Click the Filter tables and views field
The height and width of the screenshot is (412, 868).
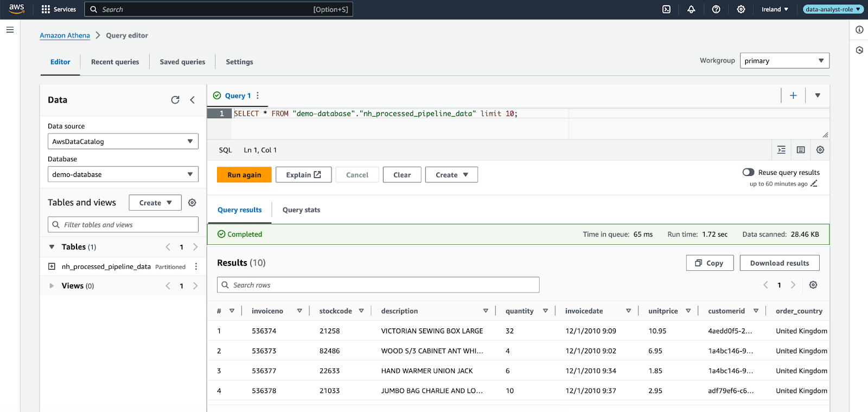pyautogui.click(x=123, y=225)
